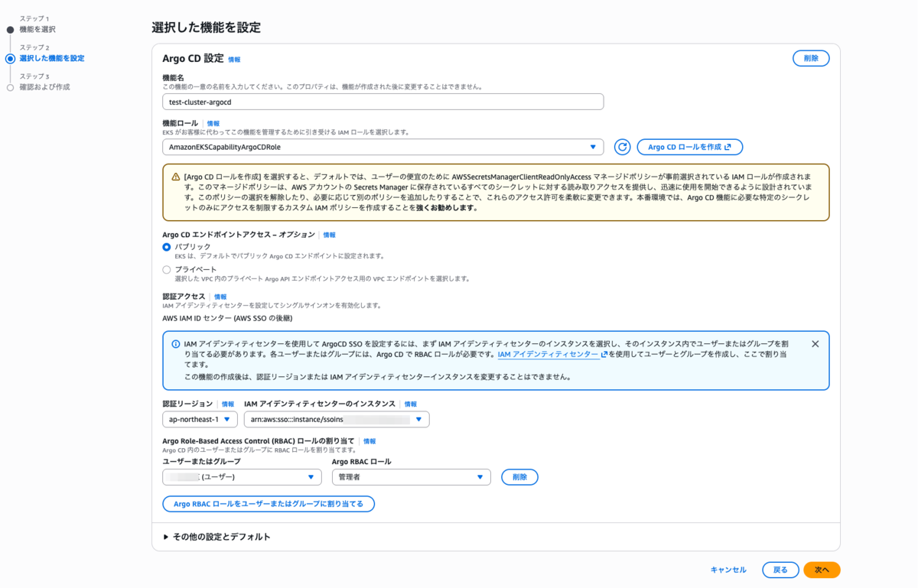Open the ap-northeast-1 region dropdown
Screen dimensions: 918x588
tap(200, 419)
